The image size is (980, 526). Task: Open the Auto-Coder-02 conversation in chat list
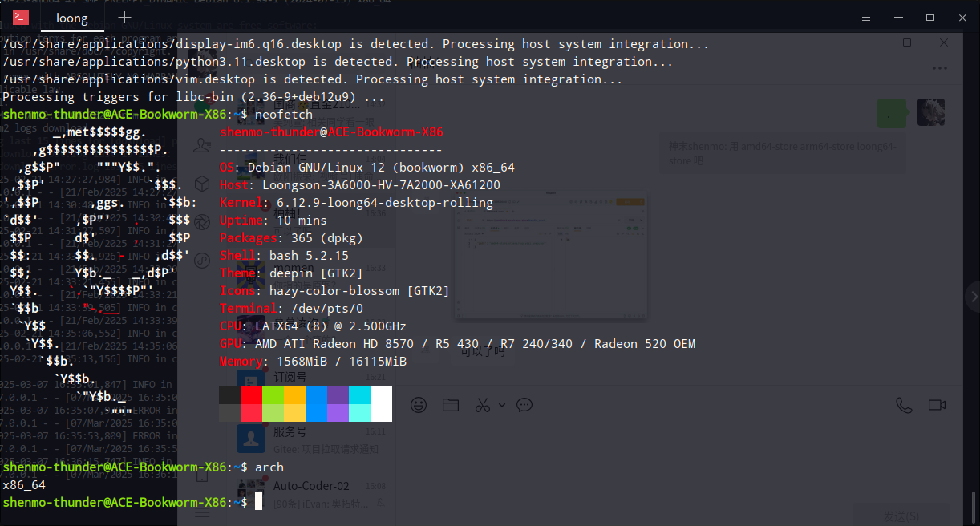pyautogui.click(x=311, y=493)
